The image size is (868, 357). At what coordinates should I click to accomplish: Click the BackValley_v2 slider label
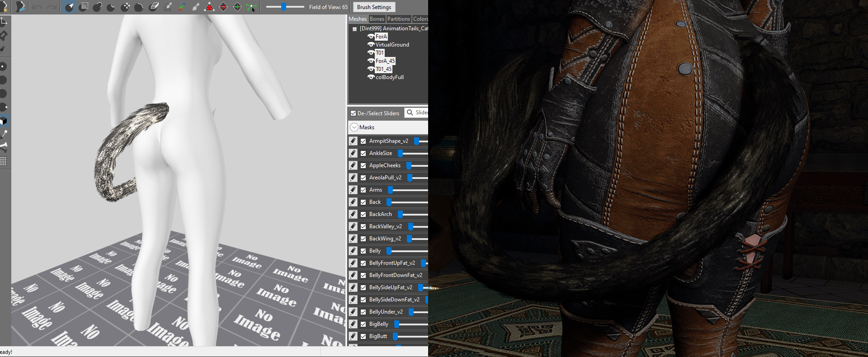point(386,226)
